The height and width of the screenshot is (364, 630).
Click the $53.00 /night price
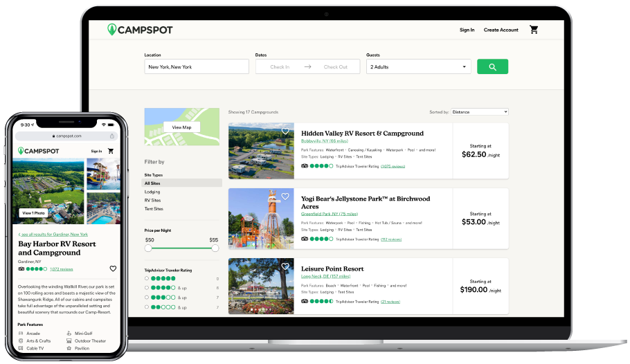[480, 222]
